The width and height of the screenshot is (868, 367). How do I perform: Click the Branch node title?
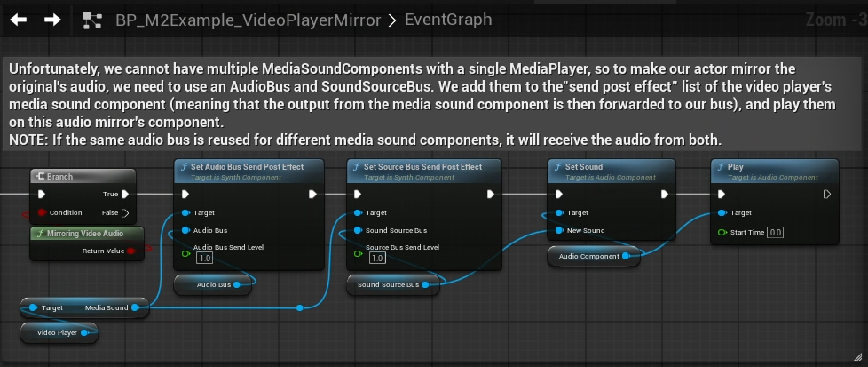tap(82, 176)
